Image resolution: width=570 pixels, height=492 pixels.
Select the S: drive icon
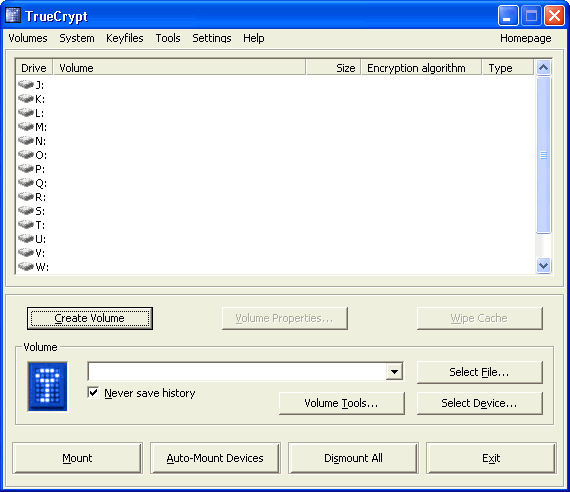[x=26, y=211]
